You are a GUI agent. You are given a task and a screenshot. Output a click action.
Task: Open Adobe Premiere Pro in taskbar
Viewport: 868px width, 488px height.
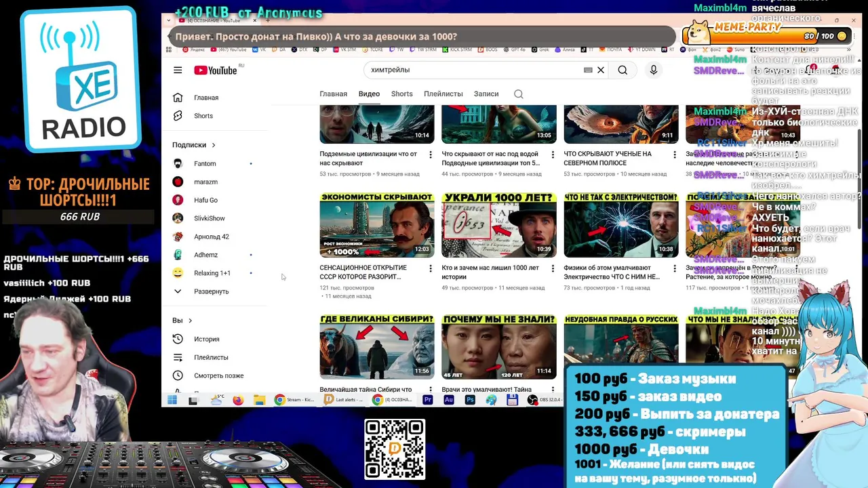[428, 400]
